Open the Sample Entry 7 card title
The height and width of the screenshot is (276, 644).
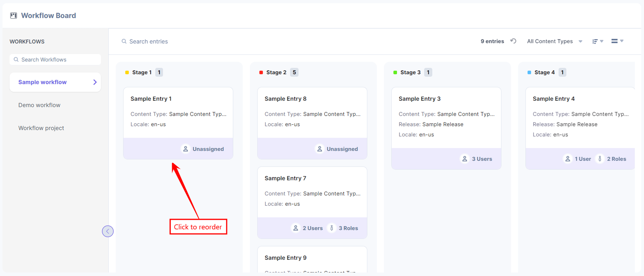[285, 178]
